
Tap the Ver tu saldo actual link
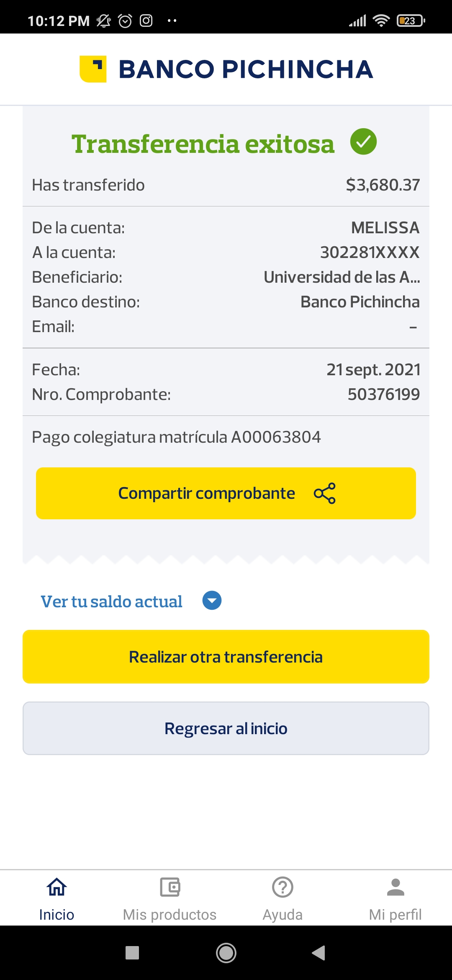point(111,601)
